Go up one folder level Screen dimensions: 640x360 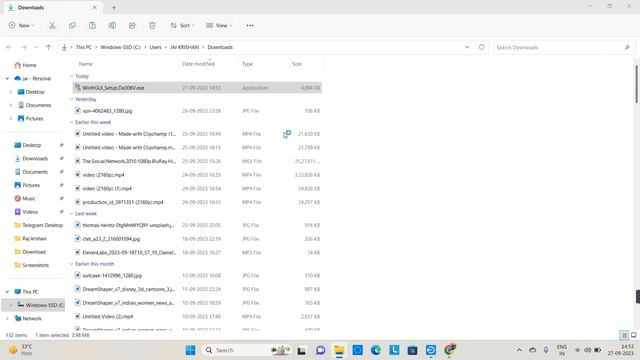coord(49,47)
